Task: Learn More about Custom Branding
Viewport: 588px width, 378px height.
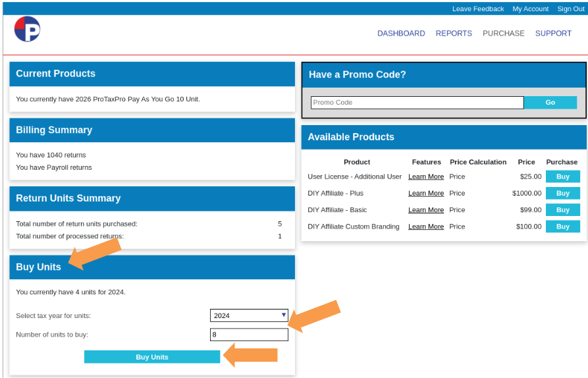Action: point(426,227)
